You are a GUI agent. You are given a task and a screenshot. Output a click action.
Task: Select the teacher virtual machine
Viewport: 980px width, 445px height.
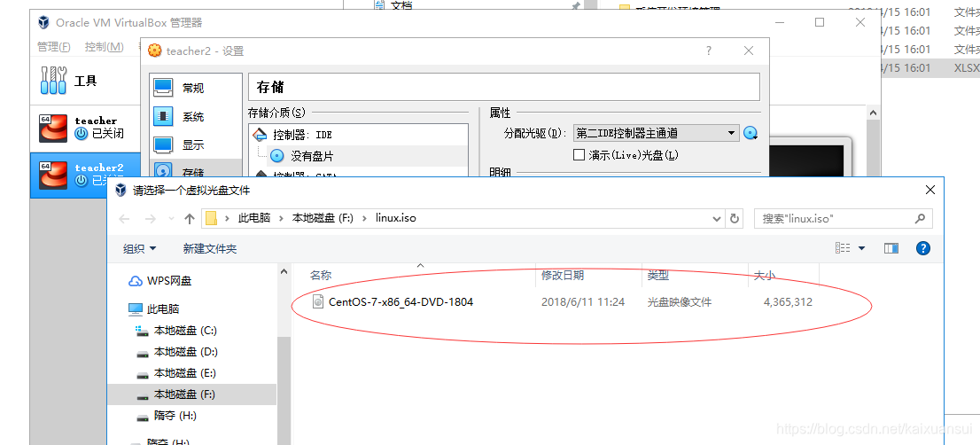86,128
